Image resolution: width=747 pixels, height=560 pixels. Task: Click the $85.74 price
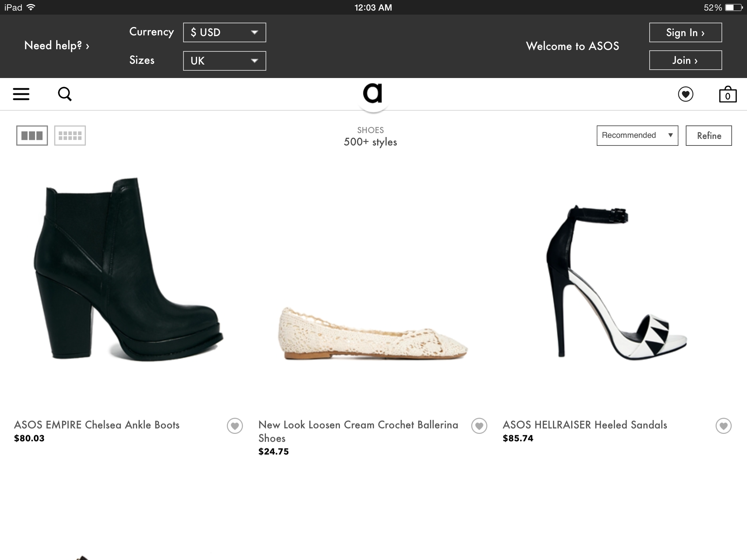[518, 438]
